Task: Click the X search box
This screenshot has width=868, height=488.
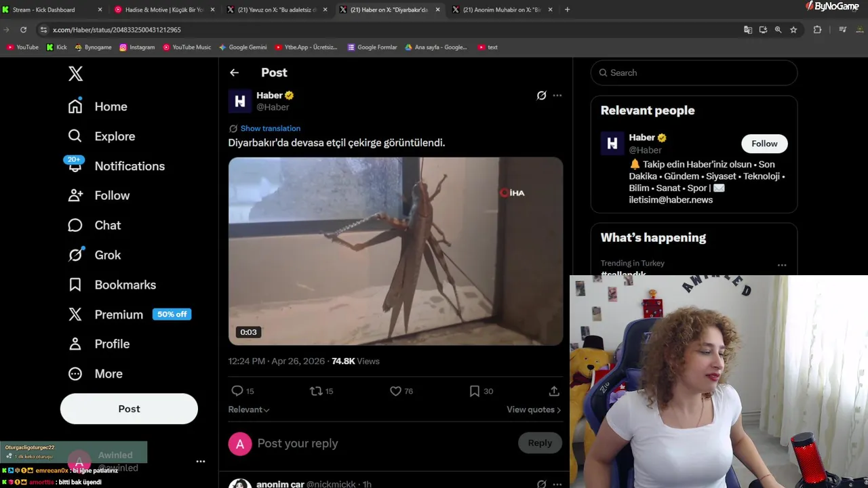Action: pyautogui.click(x=694, y=73)
